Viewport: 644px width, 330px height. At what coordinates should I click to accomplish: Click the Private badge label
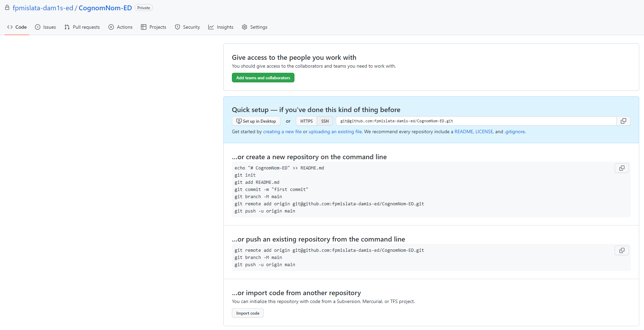coord(144,8)
